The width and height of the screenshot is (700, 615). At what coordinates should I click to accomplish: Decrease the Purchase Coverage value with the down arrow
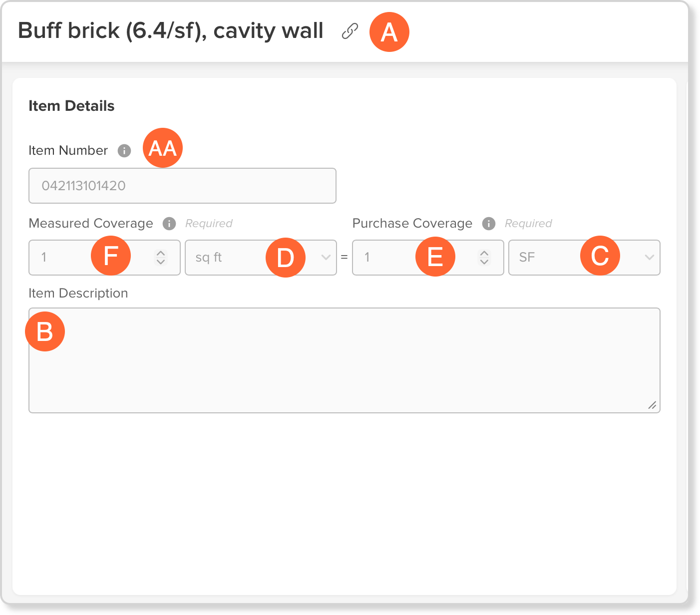tap(484, 262)
